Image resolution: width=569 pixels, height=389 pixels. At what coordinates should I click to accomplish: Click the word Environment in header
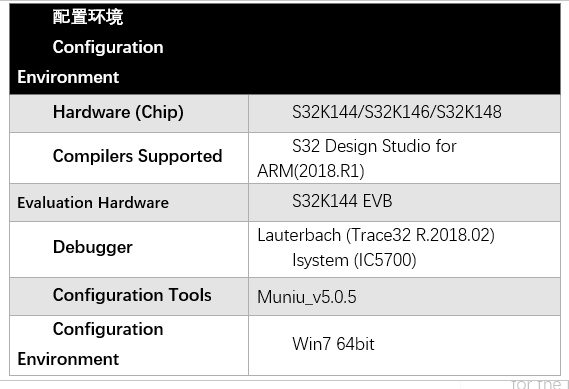(x=68, y=77)
